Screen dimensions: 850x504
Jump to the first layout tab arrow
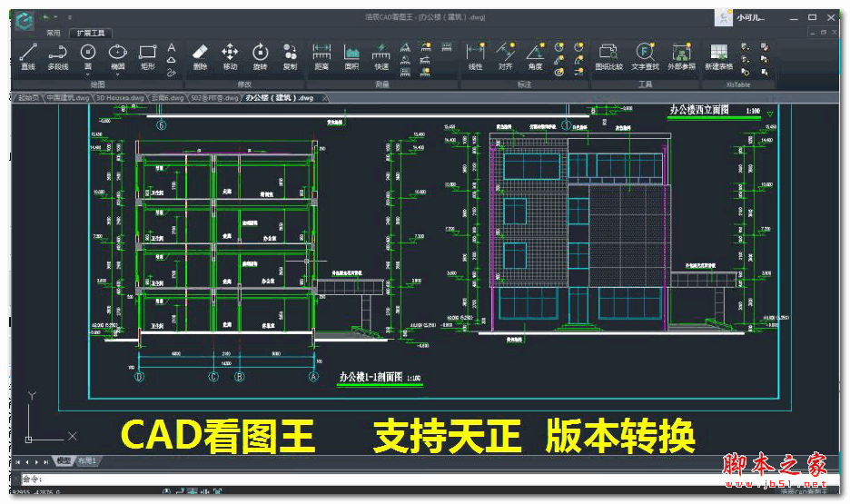click(x=18, y=462)
